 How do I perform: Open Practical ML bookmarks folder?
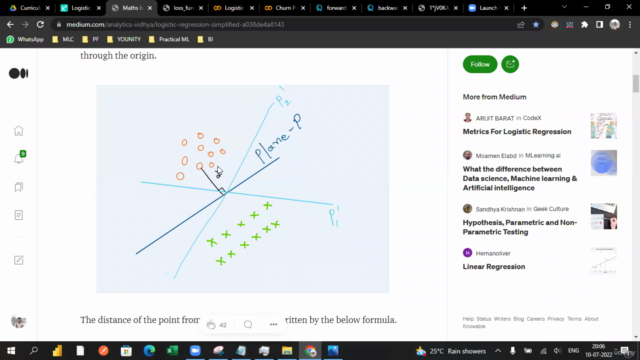[169, 39]
